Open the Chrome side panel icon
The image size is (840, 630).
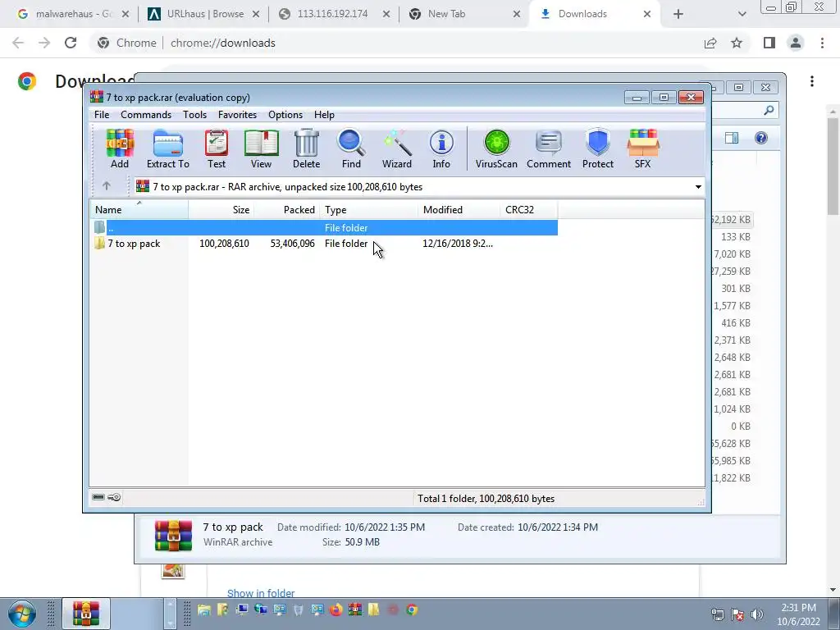coord(769,43)
